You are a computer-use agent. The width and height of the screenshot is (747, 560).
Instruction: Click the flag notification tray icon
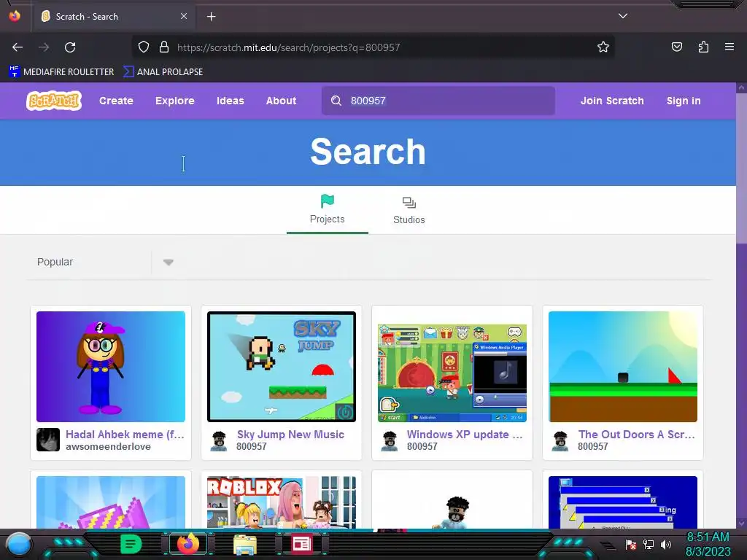pyautogui.click(x=631, y=544)
